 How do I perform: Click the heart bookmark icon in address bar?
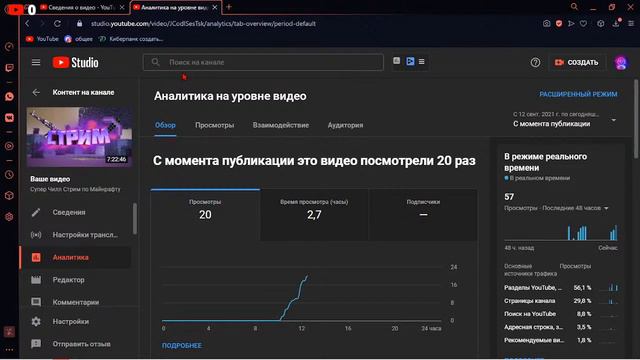[584, 24]
